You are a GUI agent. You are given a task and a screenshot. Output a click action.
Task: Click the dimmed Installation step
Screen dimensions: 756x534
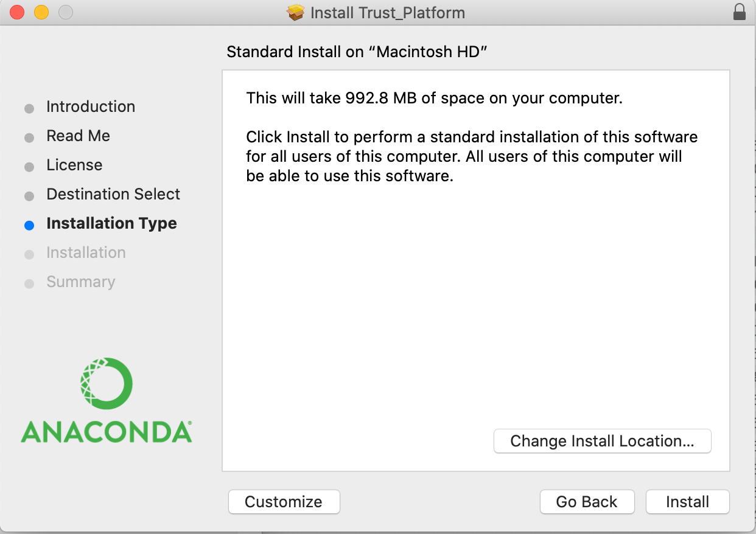click(x=86, y=252)
